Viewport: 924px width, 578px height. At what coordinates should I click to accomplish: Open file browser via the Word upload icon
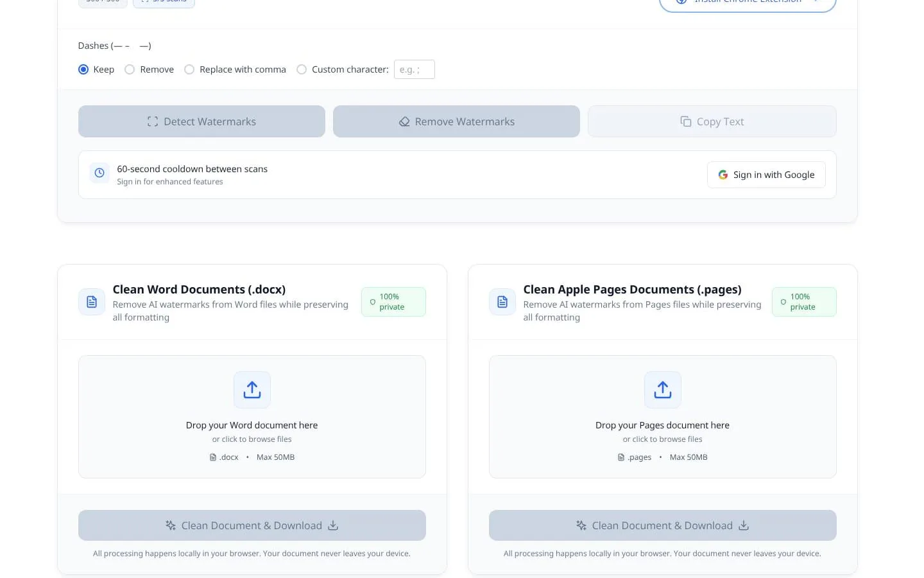coord(252,390)
